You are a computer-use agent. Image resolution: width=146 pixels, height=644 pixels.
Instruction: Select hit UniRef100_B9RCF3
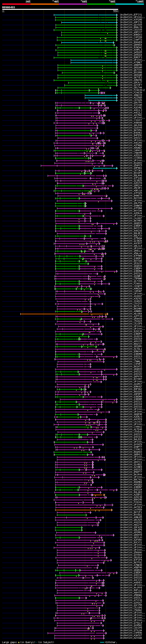click(131, 58)
